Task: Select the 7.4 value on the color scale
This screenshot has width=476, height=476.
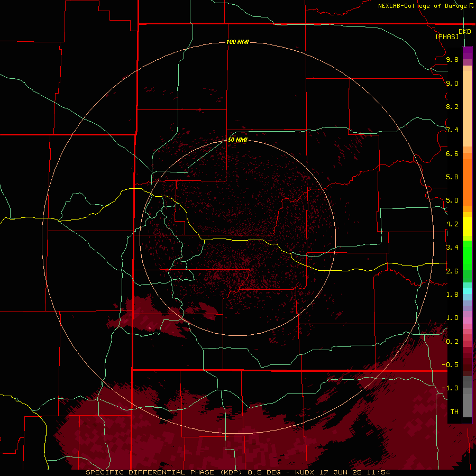Action: coord(452,130)
